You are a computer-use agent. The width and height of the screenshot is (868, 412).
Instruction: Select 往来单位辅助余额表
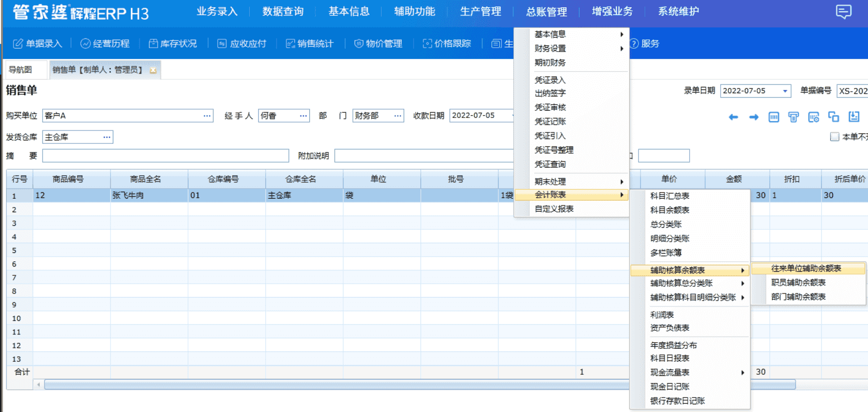pos(808,268)
